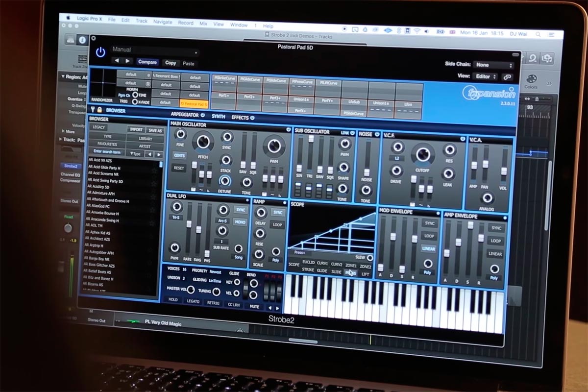The width and height of the screenshot is (588, 392).
Task: Click the Scope SLEW knob
Action: coord(370,258)
